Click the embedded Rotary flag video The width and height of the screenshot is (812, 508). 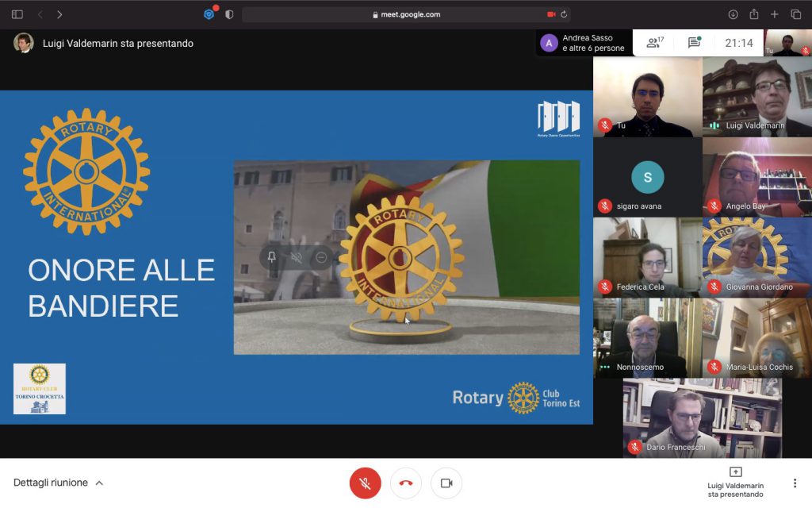[407, 258]
